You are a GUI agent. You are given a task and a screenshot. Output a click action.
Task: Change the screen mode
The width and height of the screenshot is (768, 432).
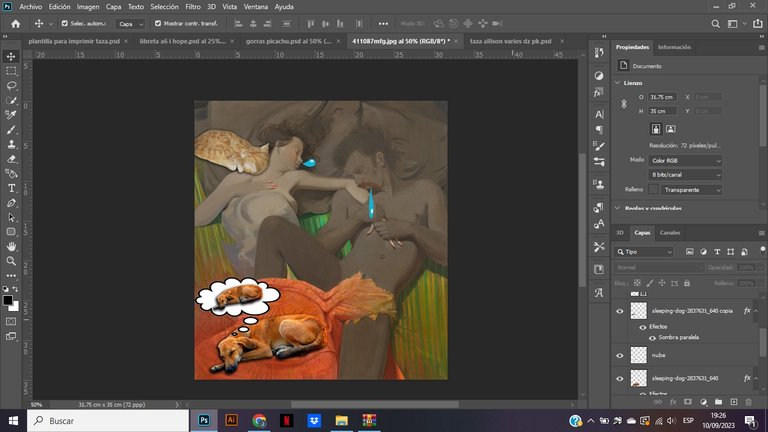pyautogui.click(x=11, y=336)
